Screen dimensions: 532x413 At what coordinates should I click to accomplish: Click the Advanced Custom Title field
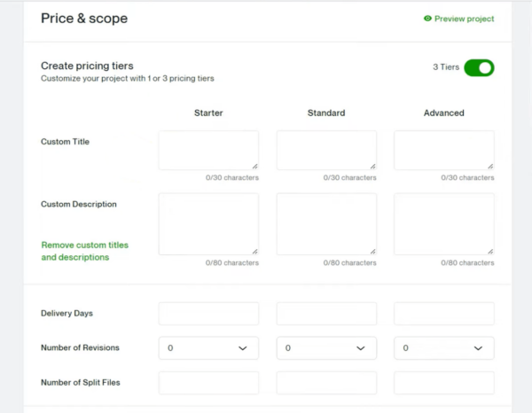point(444,150)
